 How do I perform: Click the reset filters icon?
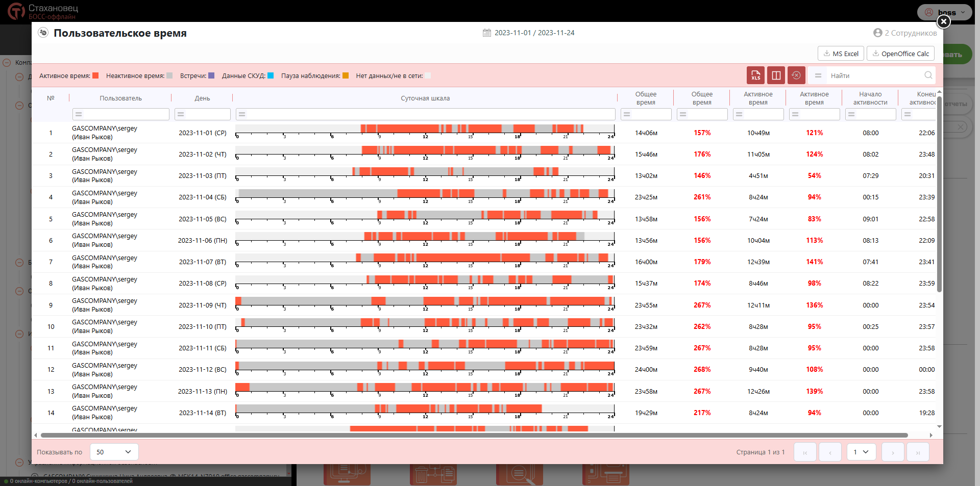(x=796, y=75)
